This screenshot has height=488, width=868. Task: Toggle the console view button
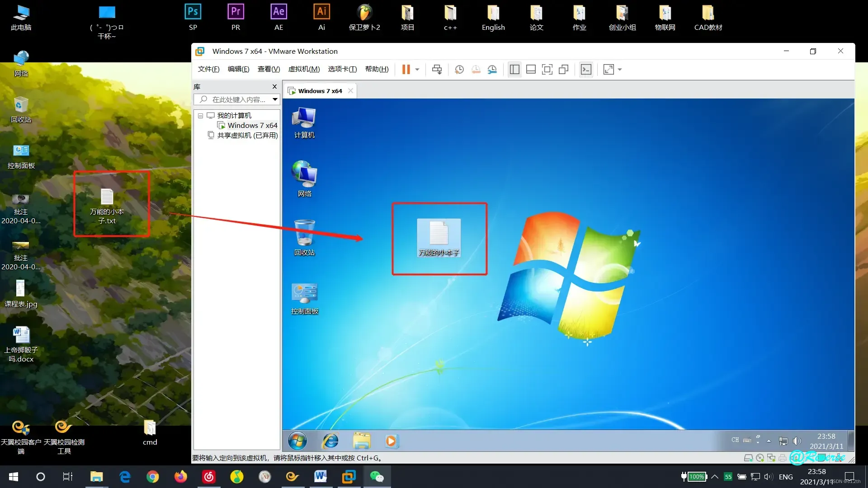click(586, 69)
